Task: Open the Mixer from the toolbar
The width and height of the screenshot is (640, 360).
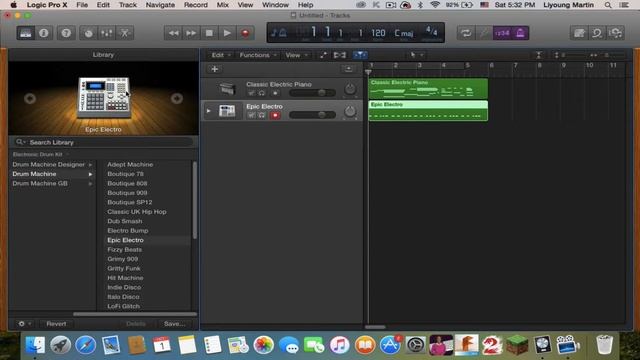Action: (x=107, y=33)
